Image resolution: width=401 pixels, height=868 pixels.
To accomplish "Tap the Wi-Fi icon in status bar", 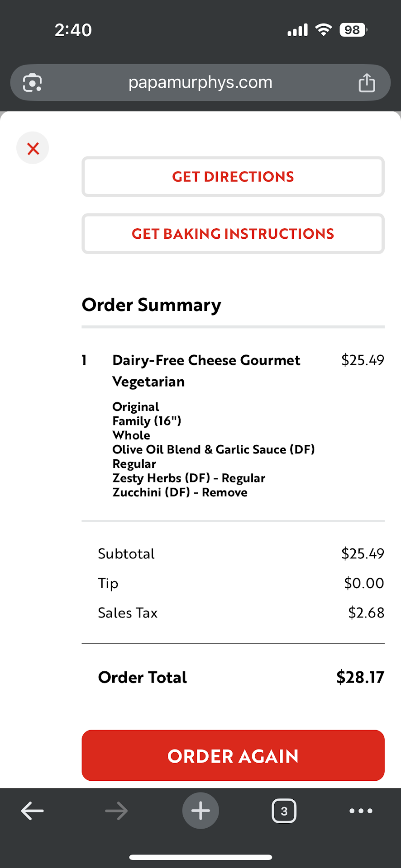I will [324, 30].
